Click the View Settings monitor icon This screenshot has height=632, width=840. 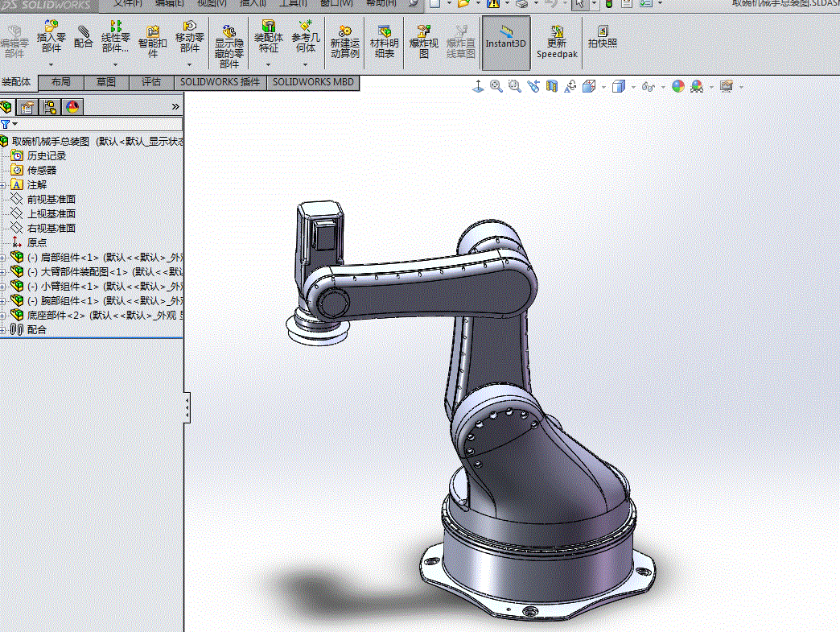point(727,86)
